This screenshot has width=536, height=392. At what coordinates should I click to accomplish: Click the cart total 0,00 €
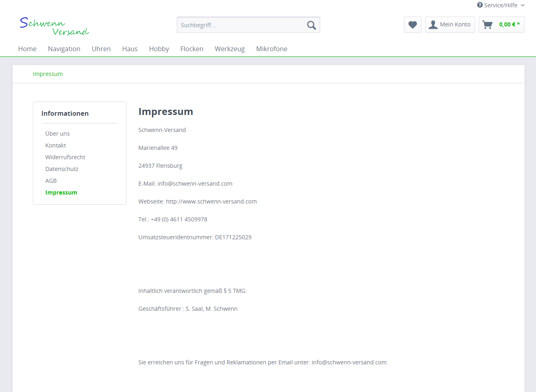pos(509,24)
